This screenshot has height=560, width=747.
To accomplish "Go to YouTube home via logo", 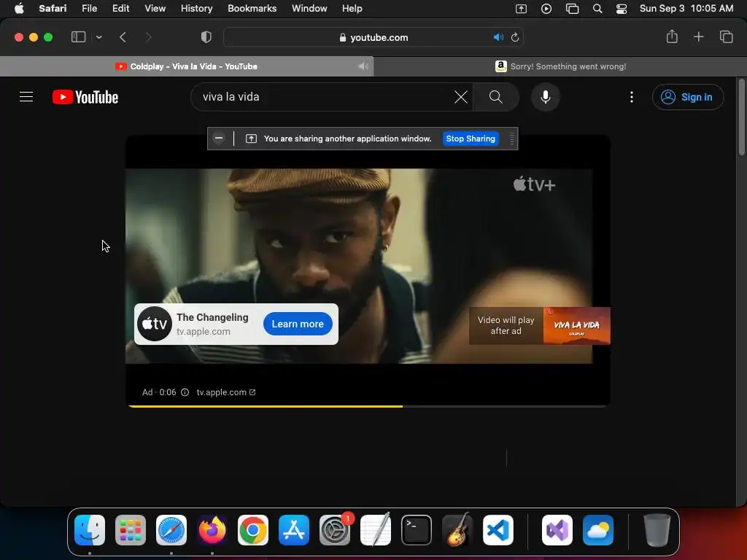I will pos(85,97).
